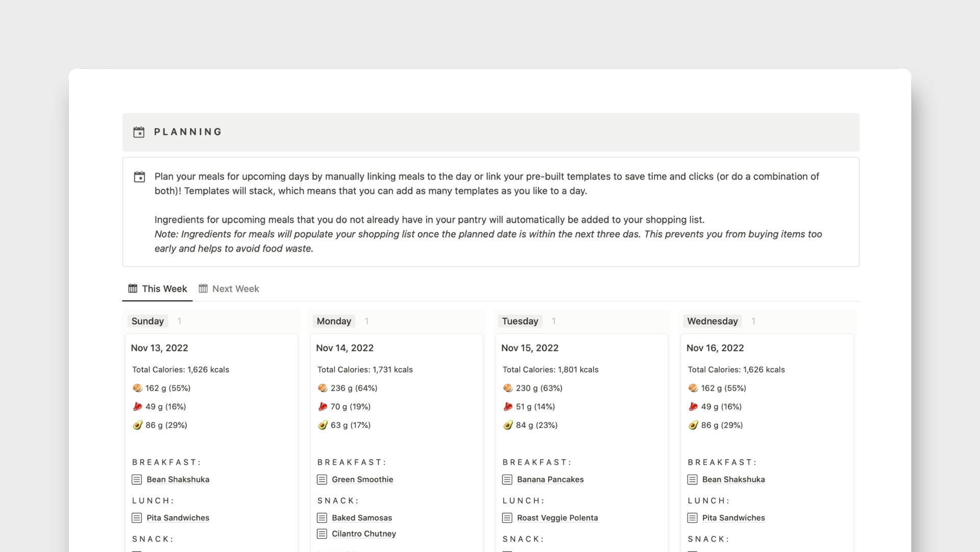This screenshot has height=552, width=980.
Task: Collapse the Tuesday day group
Action: coord(520,321)
